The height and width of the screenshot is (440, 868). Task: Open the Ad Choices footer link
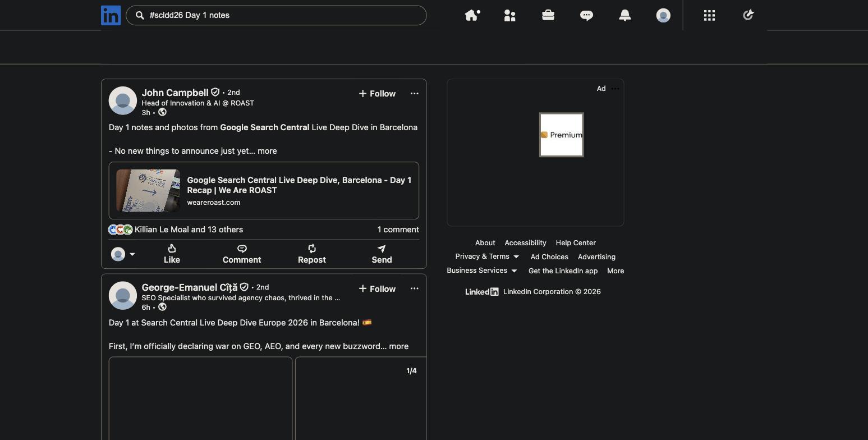pyautogui.click(x=549, y=257)
